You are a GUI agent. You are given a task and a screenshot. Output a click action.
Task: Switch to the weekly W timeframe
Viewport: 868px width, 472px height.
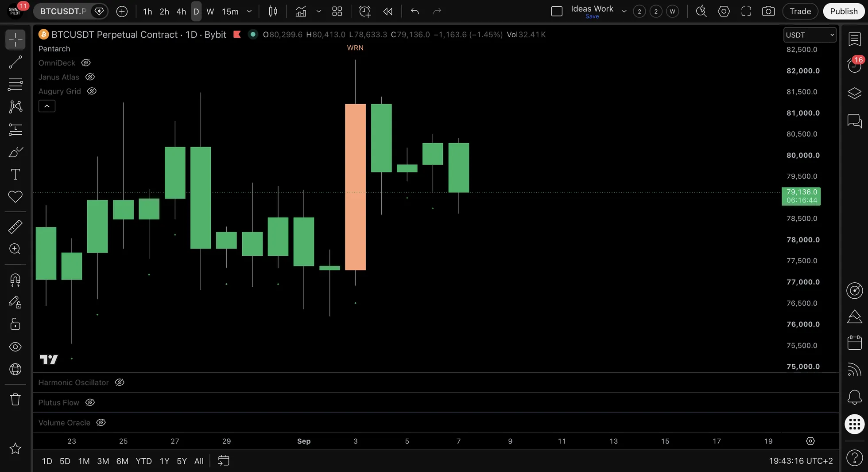(x=210, y=12)
